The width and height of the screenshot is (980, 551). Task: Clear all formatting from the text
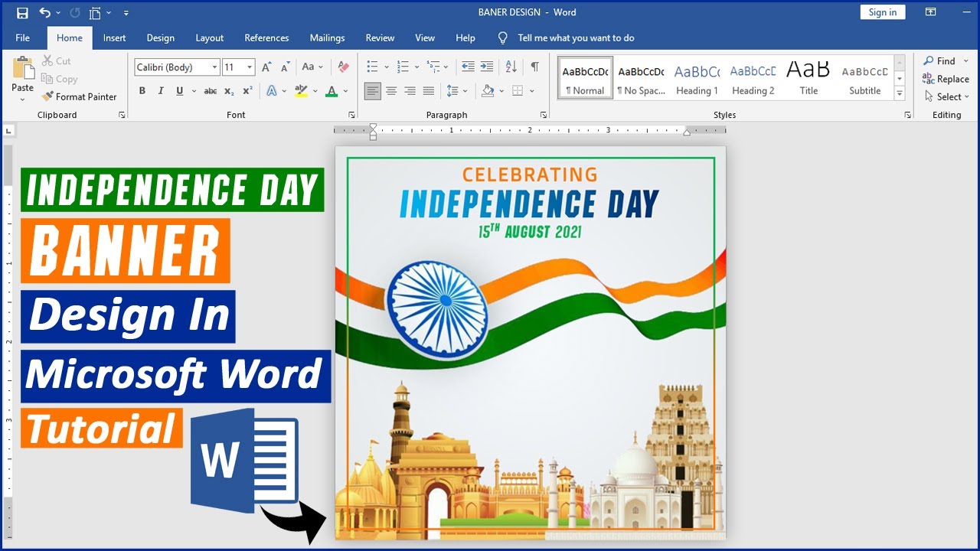click(343, 67)
